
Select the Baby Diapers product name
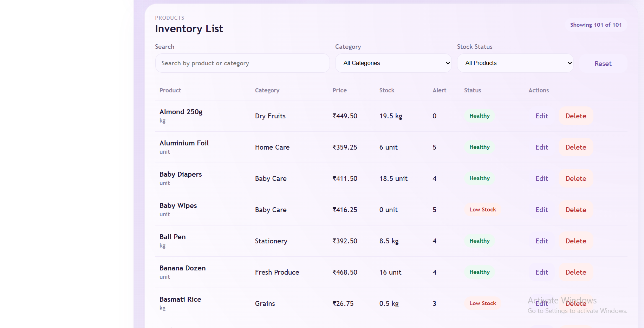pyautogui.click(x=181, y=174)
